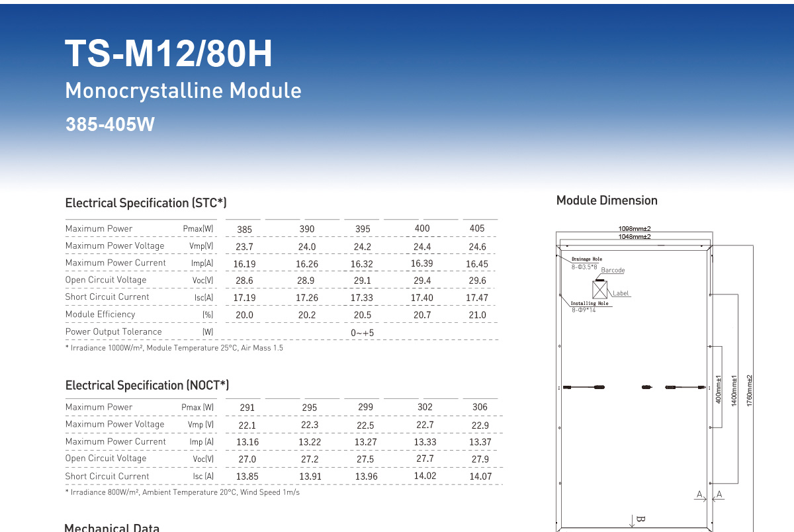794x532 pixels.
Task: Click the 385 Pmax value
Action: coord(245,230)
